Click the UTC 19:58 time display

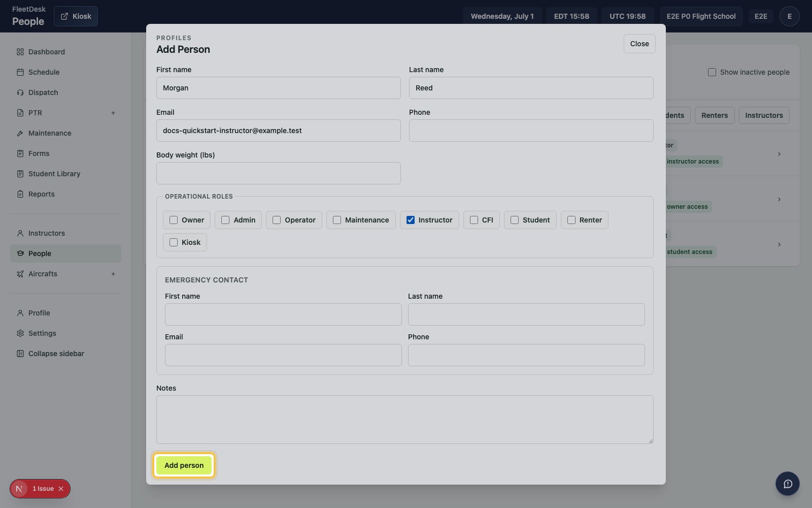(627, 16)
